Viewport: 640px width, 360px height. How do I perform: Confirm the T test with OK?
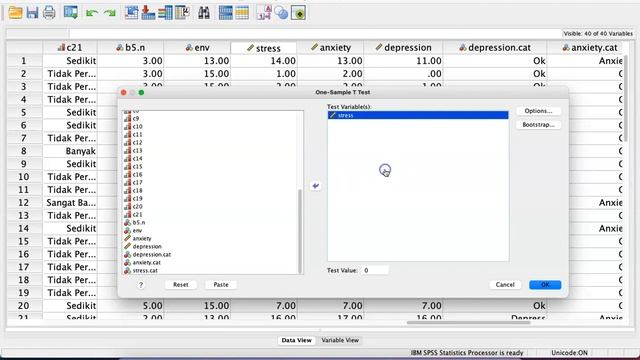(x=545, y=284)
